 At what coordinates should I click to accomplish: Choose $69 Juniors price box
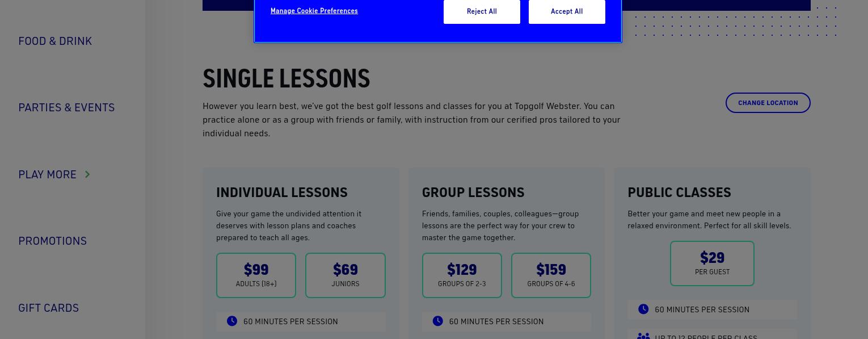pyautogui.click(x=345, y=275)
